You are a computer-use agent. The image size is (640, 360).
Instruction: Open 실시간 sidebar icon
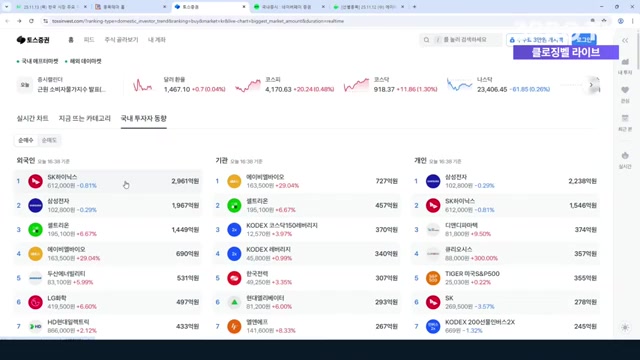click(625, 160)
